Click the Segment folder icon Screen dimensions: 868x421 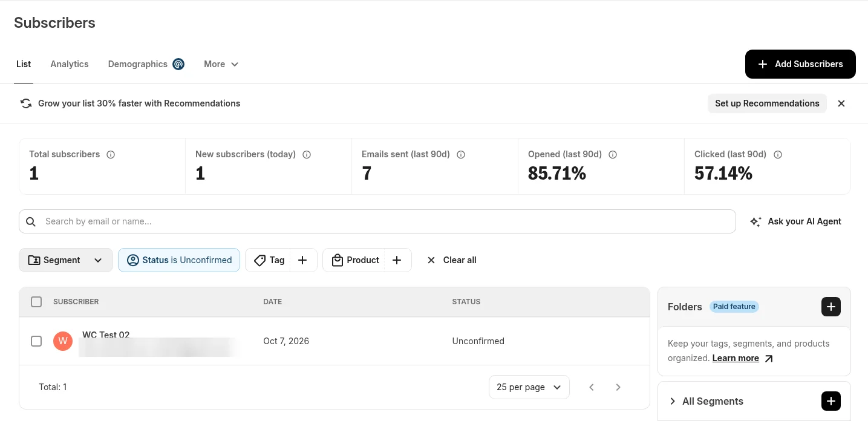[x=34, y=260]
